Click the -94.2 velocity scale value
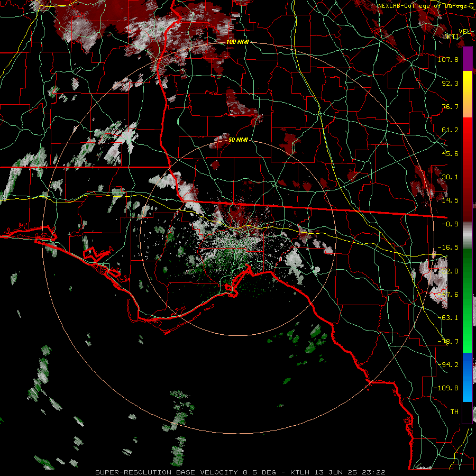Image resolution: width=476 pixels, height=476 pixels. coord(448,364)
